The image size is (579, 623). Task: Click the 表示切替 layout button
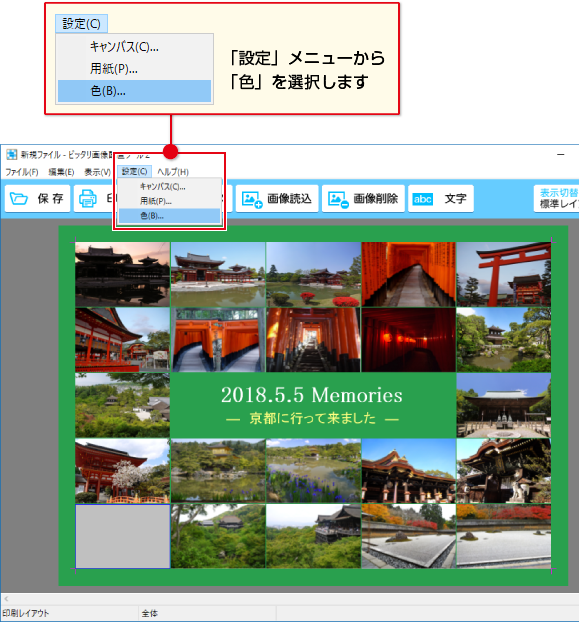point(556,198)
